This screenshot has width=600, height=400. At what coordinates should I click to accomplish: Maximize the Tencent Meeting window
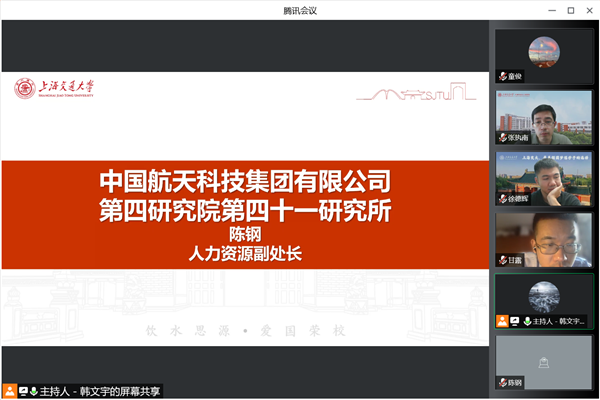tap(569, 10)
